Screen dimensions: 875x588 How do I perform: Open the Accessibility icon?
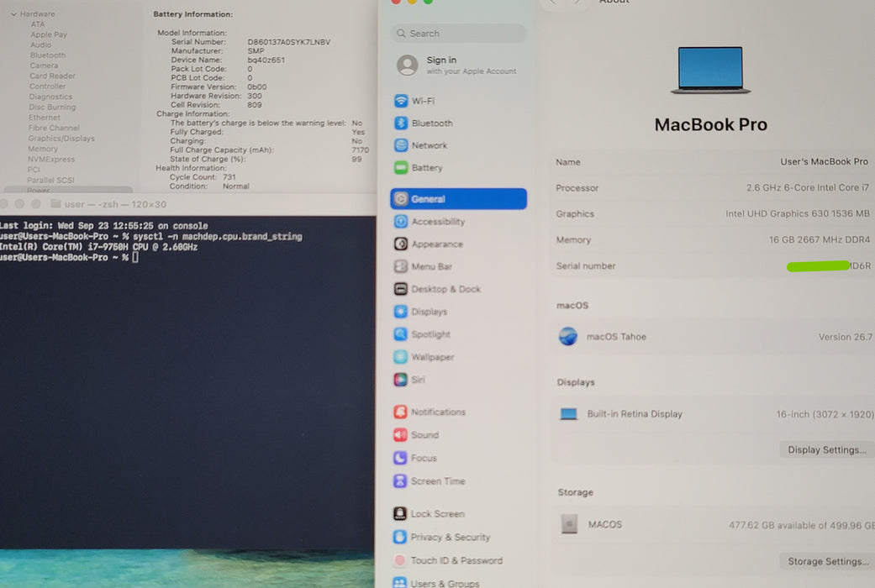click(x=401, y=222)
